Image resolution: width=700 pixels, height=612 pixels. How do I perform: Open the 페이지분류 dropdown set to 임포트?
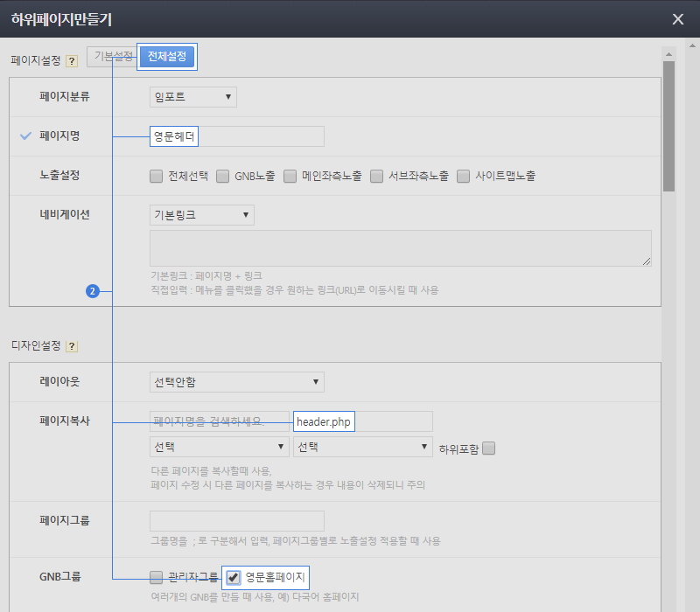pos(192,97)
